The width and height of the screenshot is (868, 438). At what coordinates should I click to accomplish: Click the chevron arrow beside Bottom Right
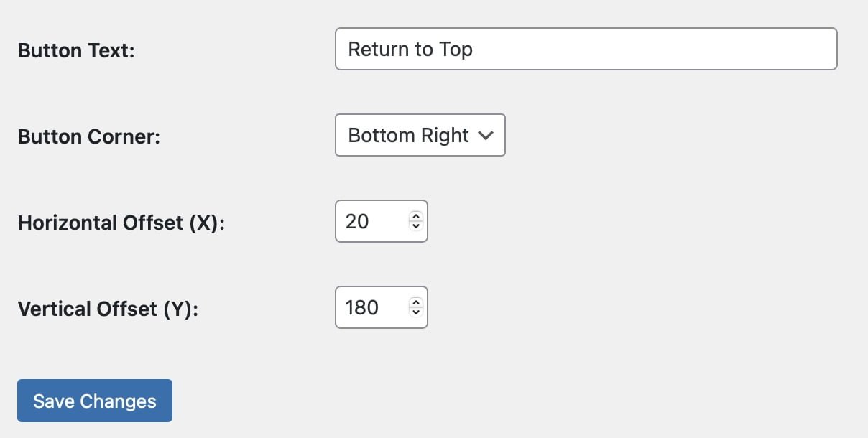click(486, 136)
